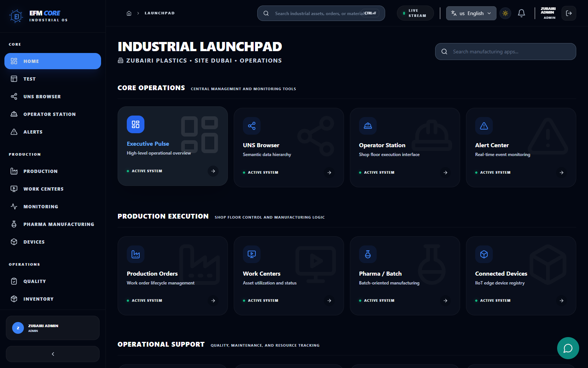Click the logout icon in header
Image resolution: width=588 pixels, height=368 pixels.
(x=569, y=13)
